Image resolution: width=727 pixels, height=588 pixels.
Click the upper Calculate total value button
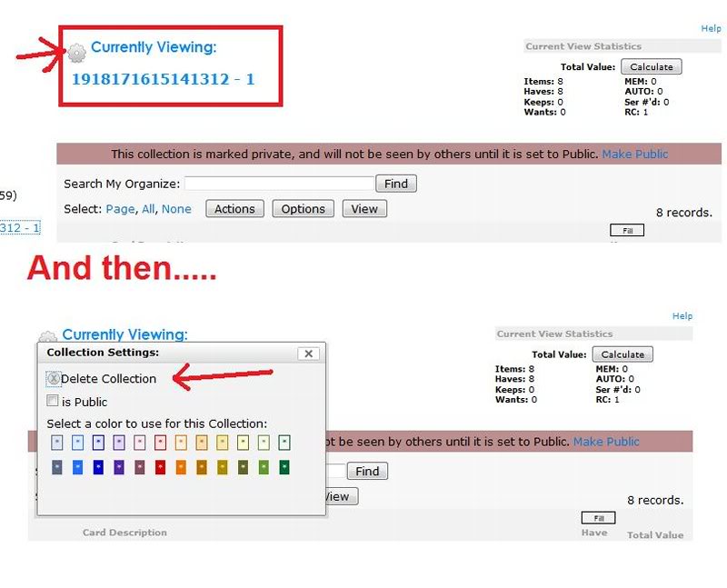tap(651, 66)
